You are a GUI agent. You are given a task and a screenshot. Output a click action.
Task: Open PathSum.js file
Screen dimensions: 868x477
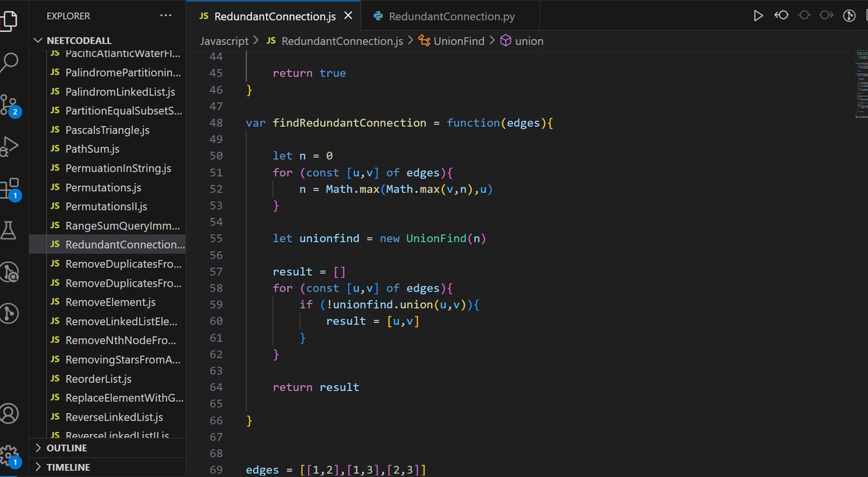click(x=107, y=149)
